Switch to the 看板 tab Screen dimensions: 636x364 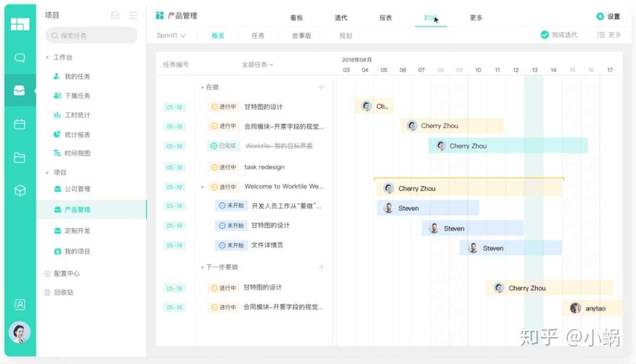tap(296, 17)
